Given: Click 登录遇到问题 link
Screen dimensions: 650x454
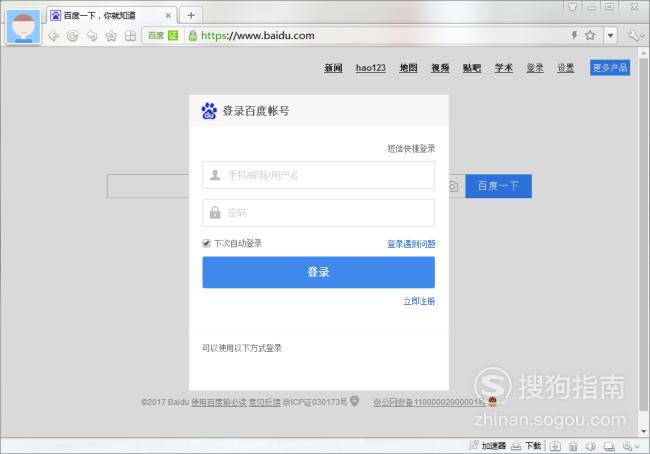Looking at the screenshot, I should coord(411,244).
